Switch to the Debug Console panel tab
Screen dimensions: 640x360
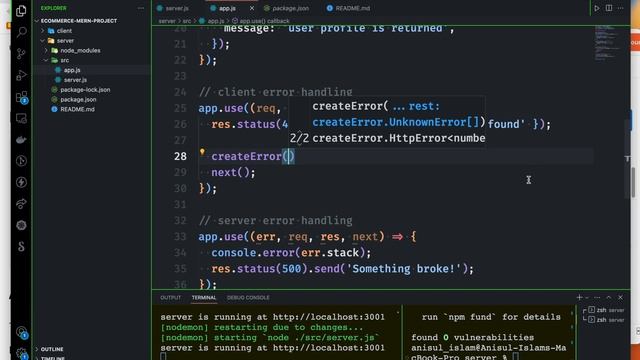248,298
